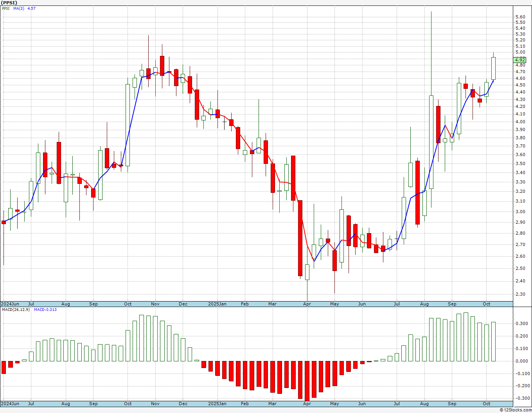Open the 12Stocks.com copyright link
The height and width of the screenshot is (413, 532).
click(x=516, y=410)
